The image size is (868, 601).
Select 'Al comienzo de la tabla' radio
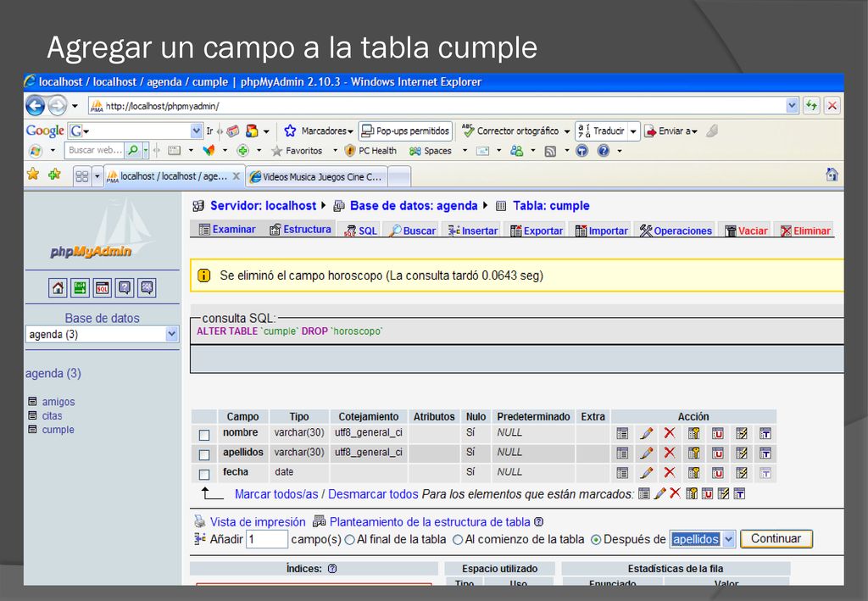click(x=458, y=540)
